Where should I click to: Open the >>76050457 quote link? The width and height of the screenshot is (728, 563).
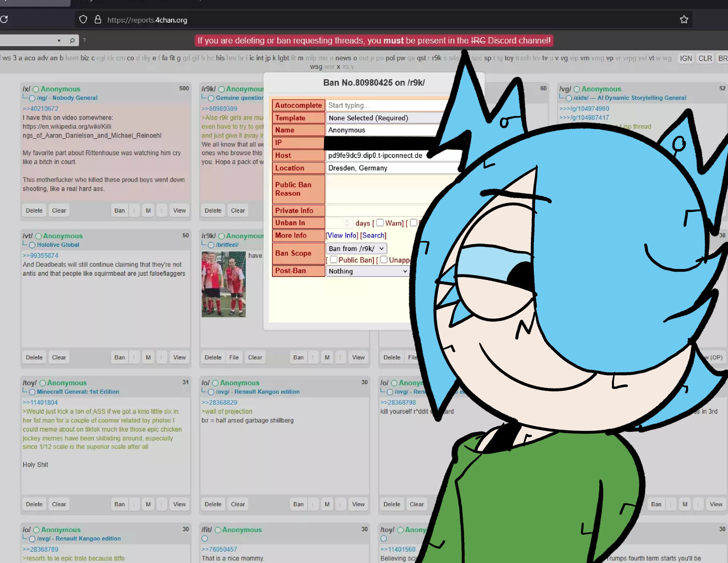pyautogui.click(x=219, y=549)
